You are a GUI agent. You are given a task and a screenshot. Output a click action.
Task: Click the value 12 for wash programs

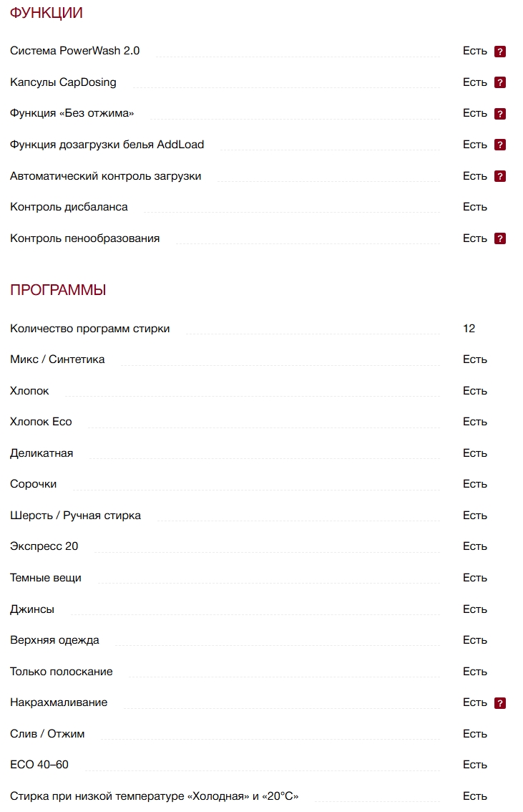tap(469, 329)
